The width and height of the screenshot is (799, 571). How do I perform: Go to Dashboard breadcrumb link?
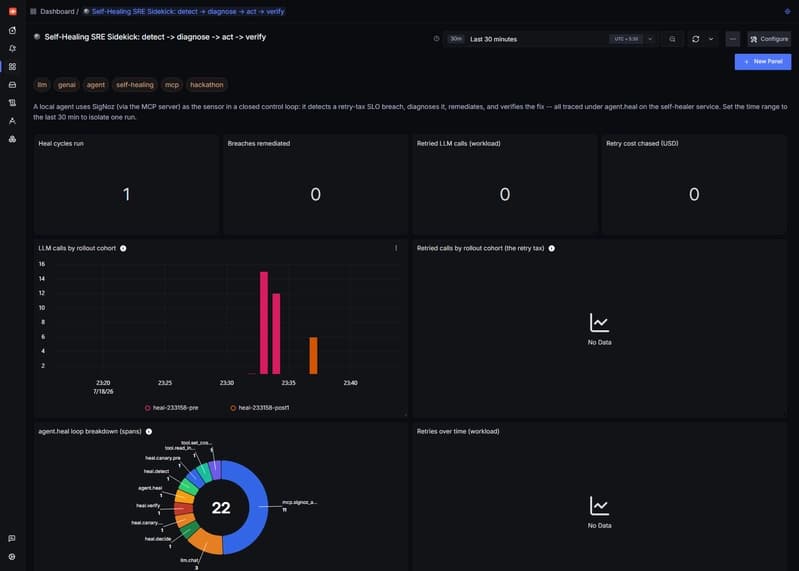click(x=57, y=11)
